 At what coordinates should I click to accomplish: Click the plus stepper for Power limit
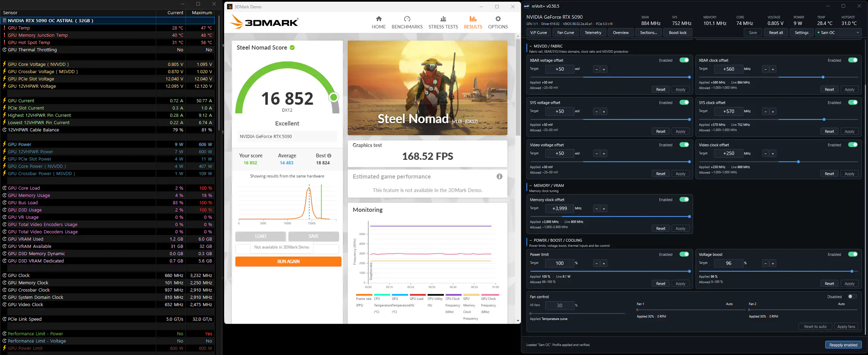(604, 263)
